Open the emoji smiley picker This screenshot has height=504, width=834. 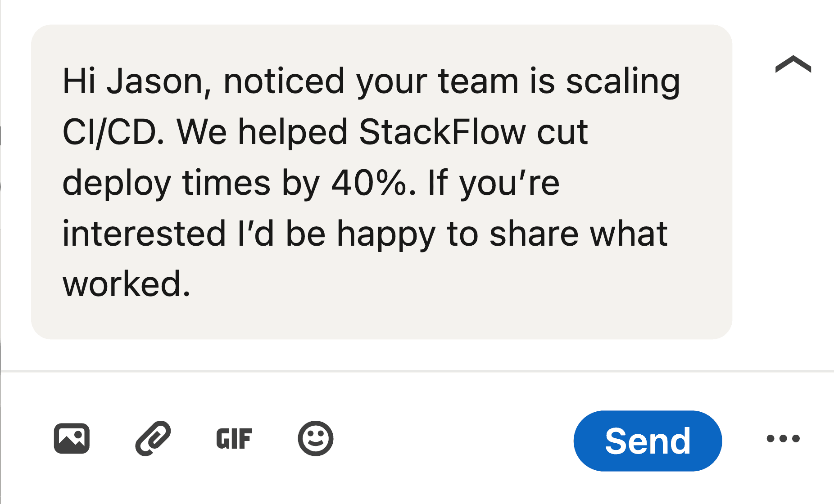[315, 438]
